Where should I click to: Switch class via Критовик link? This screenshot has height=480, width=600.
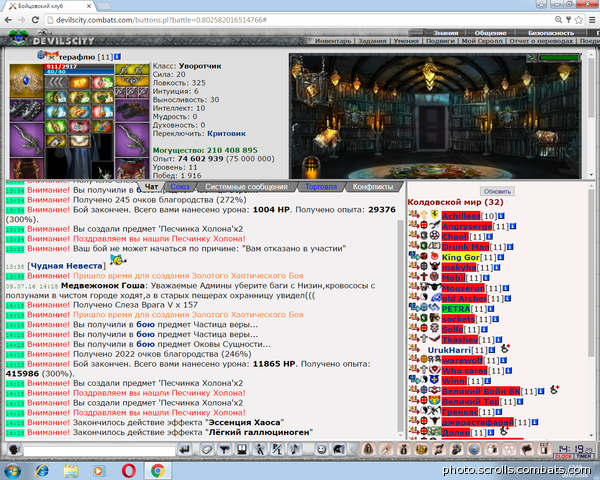(x=227, y=134)
